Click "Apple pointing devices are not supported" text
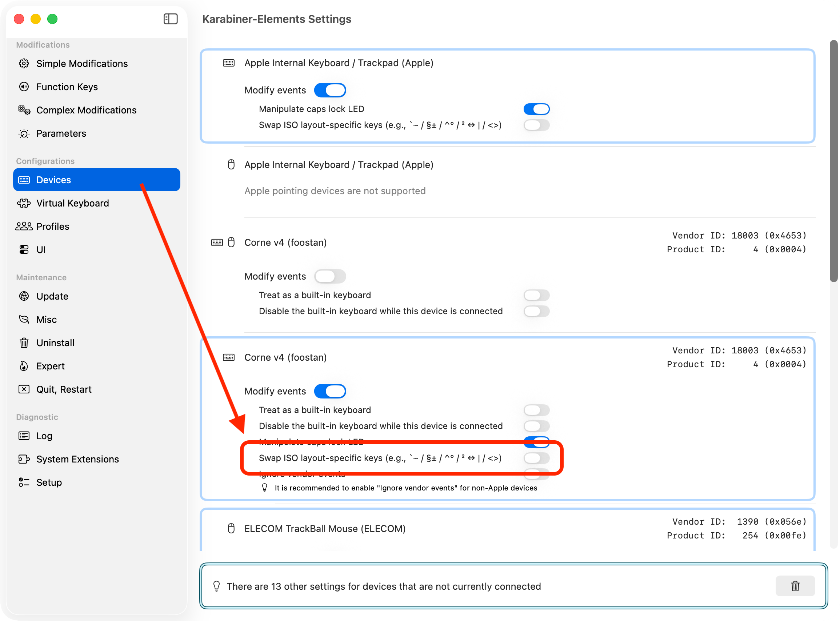This screenshot has height=621, width=840. 335,191
